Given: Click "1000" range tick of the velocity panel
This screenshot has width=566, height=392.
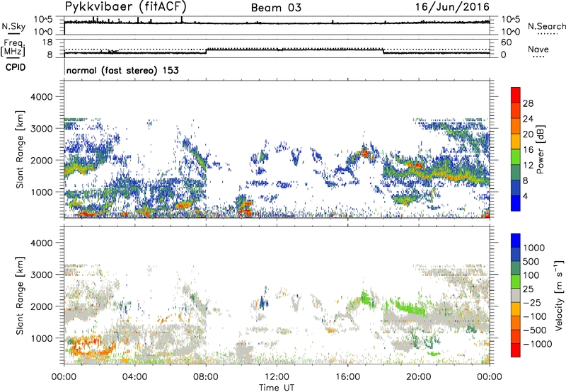Looking at the screenshot, I should coord(41,338).
